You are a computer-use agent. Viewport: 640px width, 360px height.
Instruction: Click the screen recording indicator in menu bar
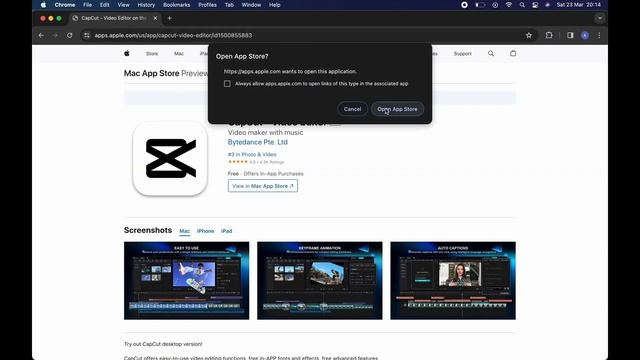[464, 5]
